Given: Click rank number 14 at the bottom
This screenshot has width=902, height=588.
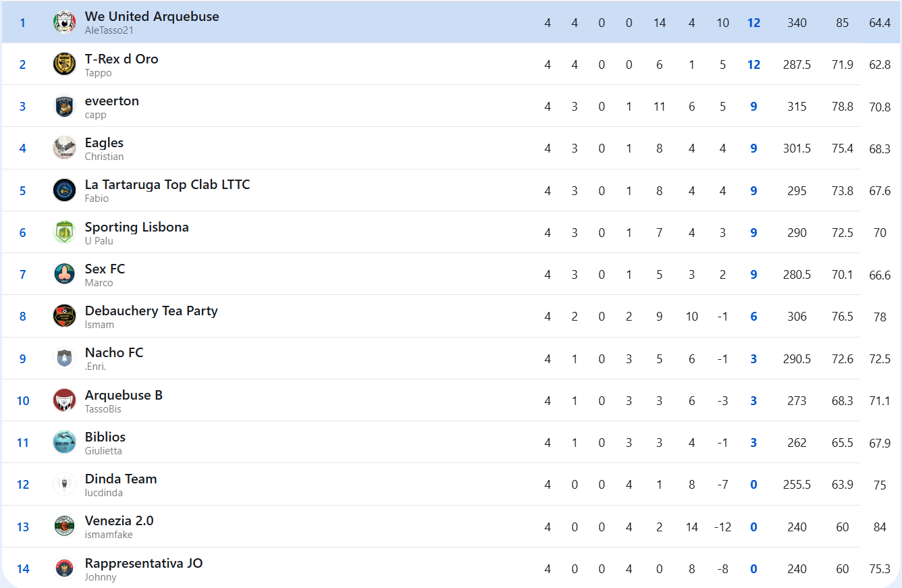Looking at the screenshot, I should click(x=23, y=569).
